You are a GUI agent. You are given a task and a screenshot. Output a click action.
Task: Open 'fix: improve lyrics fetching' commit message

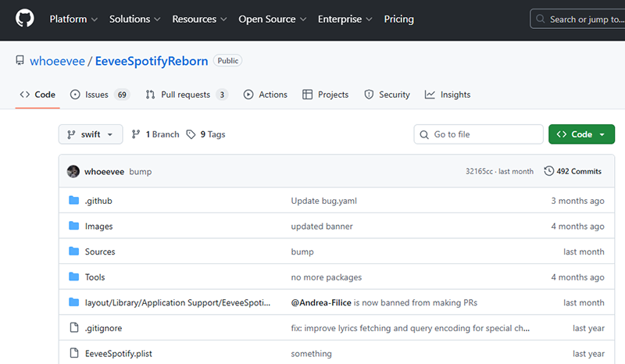point(410,328)
